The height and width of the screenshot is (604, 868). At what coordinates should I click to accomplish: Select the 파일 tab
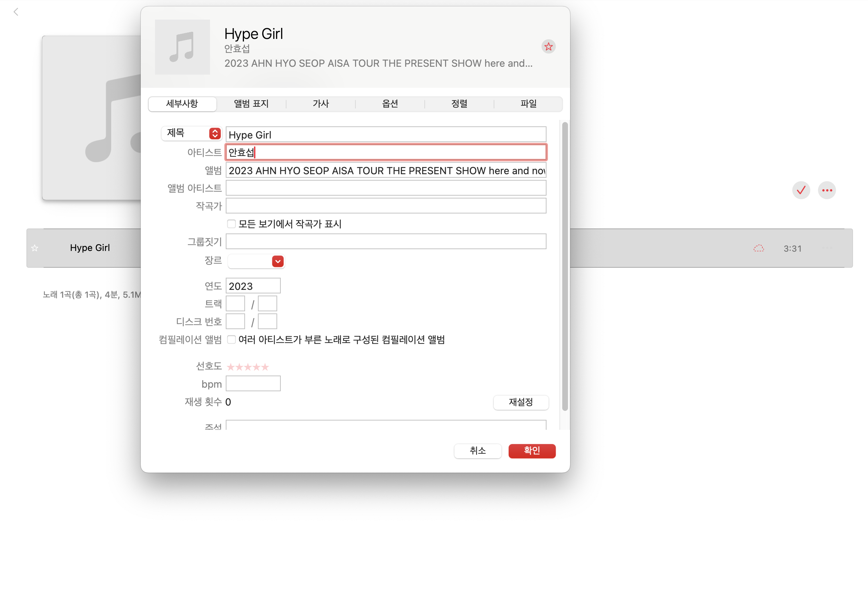pos(528,104)
